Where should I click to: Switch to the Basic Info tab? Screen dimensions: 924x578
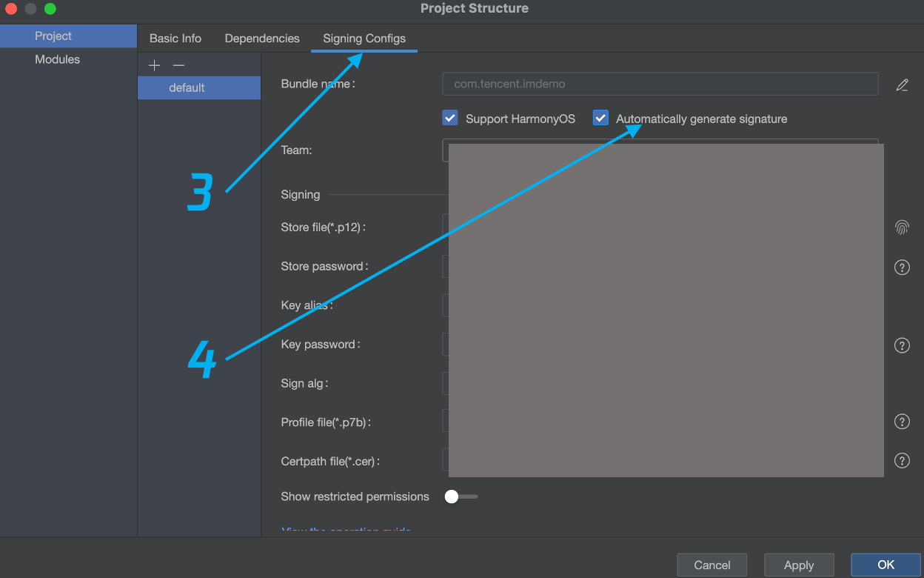(x=175, y=39)
